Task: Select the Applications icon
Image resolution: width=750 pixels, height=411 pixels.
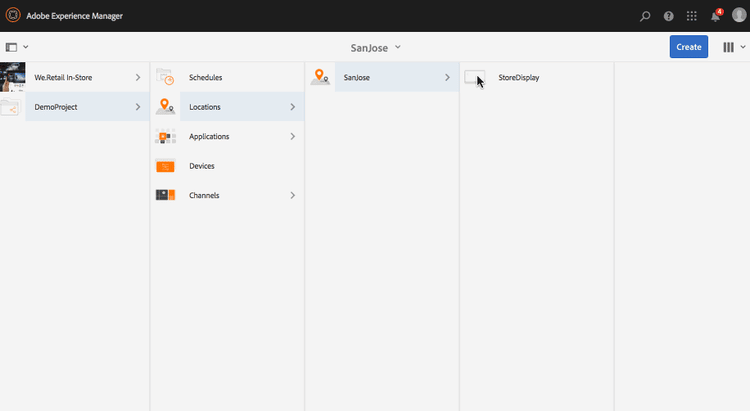Action: pyautogui.click(x=165, y=136)
